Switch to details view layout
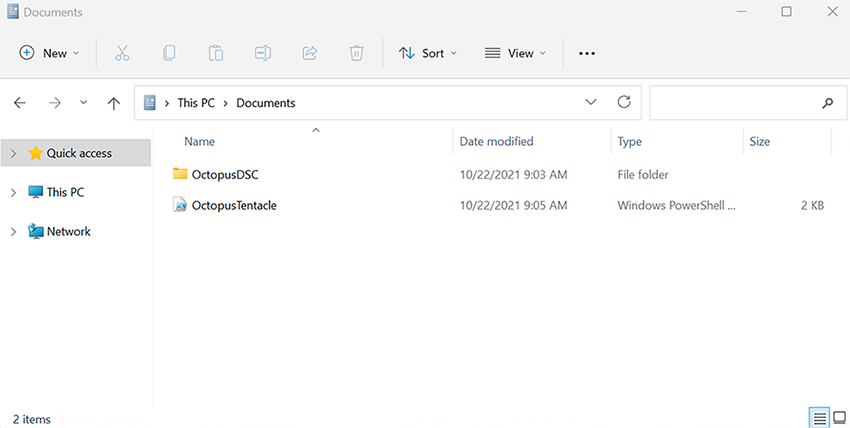The height and width of the screenshot is (428, 850). pyautogui.click(x=819, y=418)
